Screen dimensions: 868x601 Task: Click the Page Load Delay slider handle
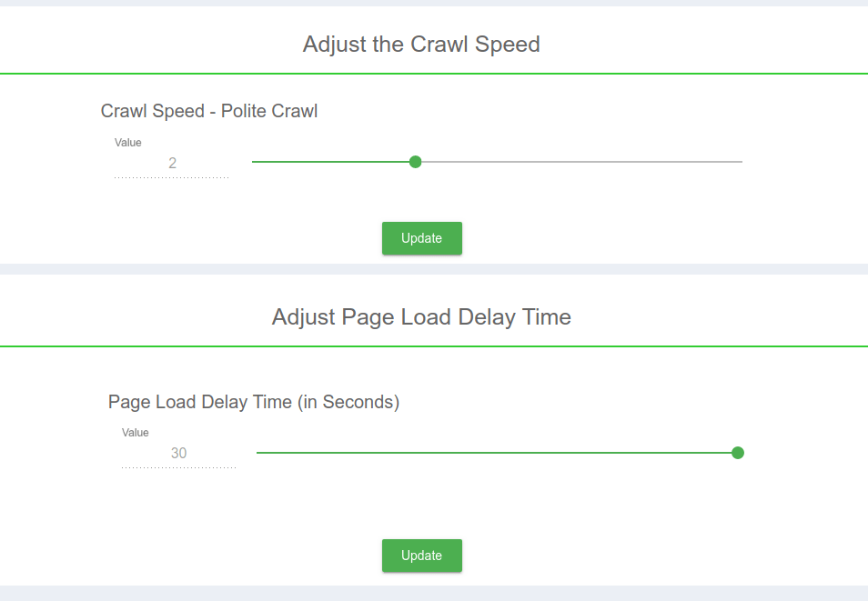pos(738,452)
